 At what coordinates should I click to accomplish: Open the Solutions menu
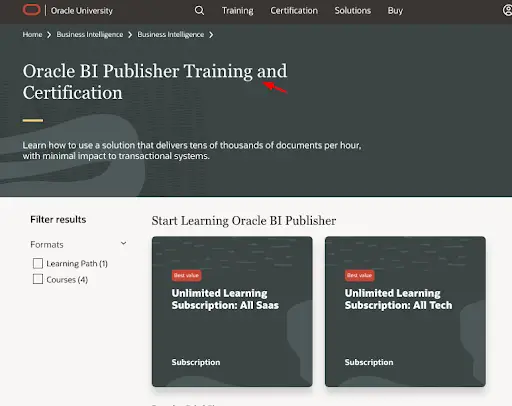pos(353,11)
